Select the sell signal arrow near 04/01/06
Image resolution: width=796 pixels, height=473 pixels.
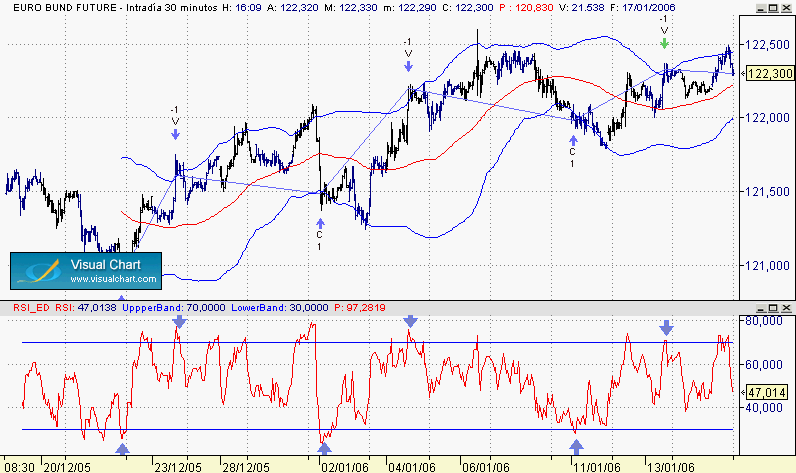pos(408,66)
